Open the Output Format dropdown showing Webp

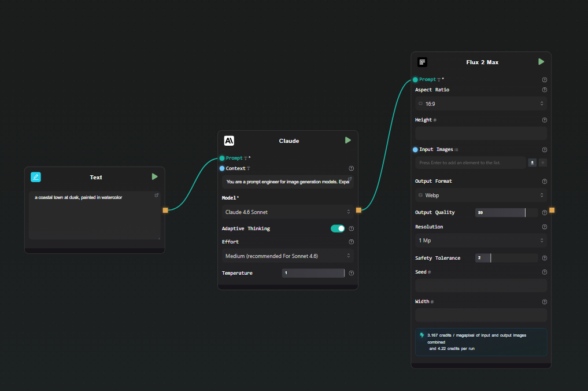(x=480, y=195)
